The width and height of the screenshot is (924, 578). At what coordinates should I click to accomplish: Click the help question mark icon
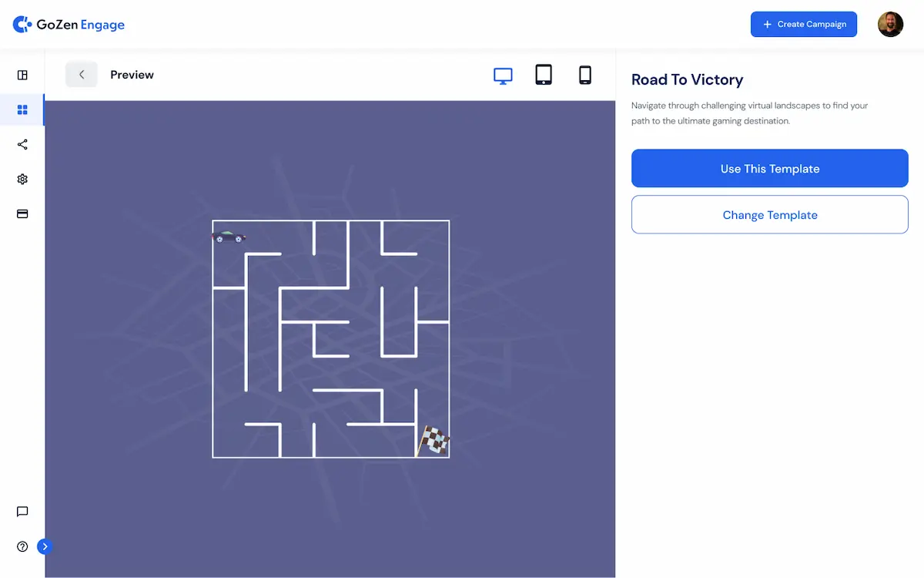22,546
